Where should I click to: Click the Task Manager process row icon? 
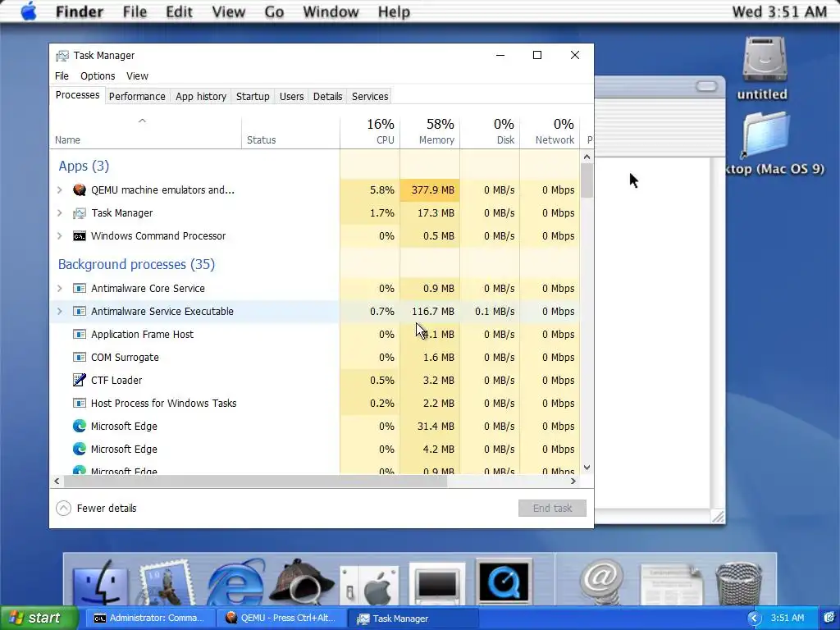pyautogui.click(x=80, y=213)
